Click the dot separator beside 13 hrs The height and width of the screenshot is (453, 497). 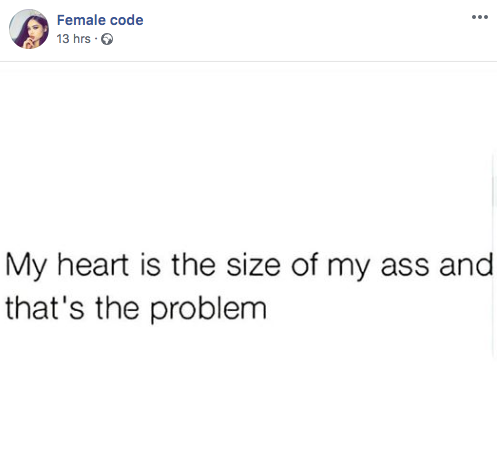[x=96, y=39]
